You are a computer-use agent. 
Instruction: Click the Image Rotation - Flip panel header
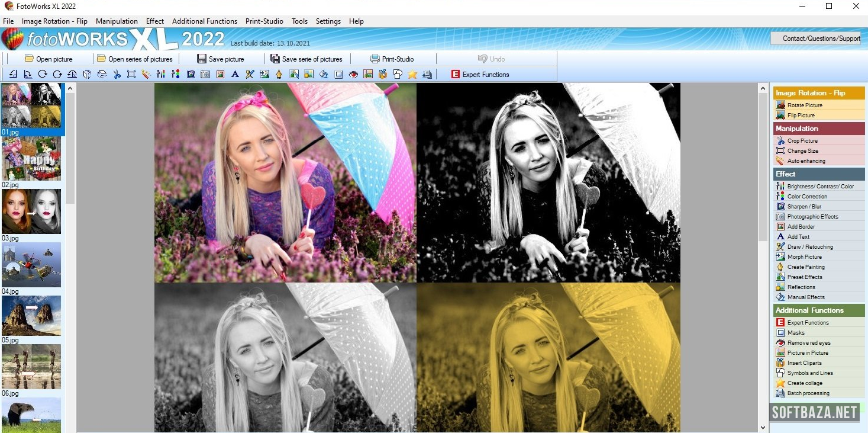tap(818, 93)
